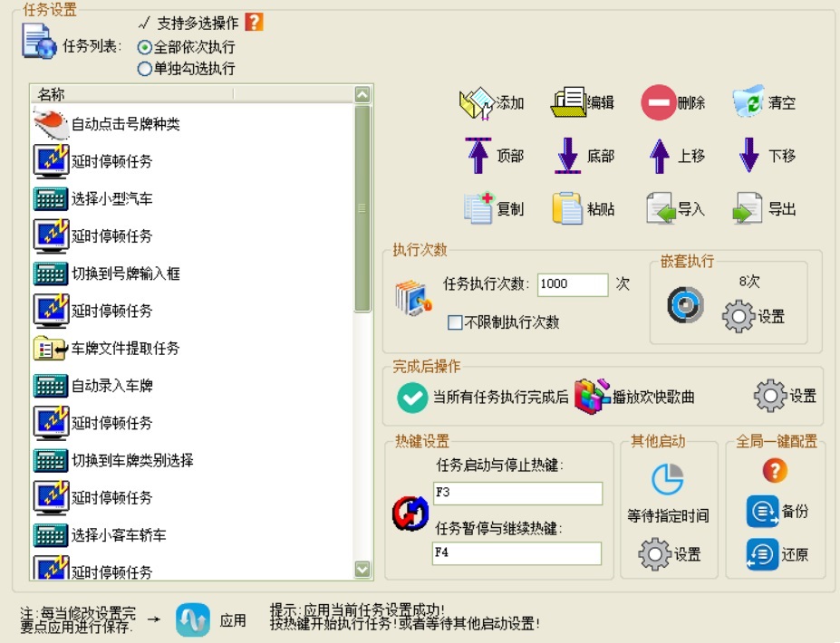The image size is (840, 643).
Task: Select the 全部依次执行 radio button
Action: point(144,47)
